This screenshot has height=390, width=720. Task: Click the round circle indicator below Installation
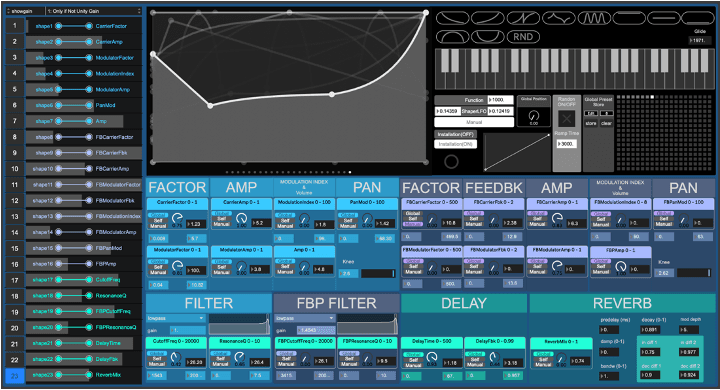point(451,161)
